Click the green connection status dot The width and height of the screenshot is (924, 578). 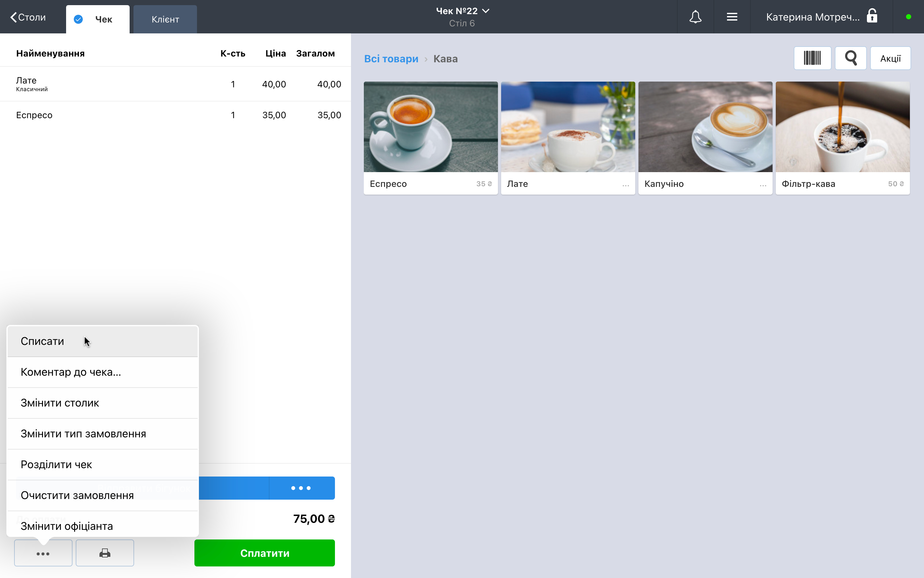(x=908, y=17)
